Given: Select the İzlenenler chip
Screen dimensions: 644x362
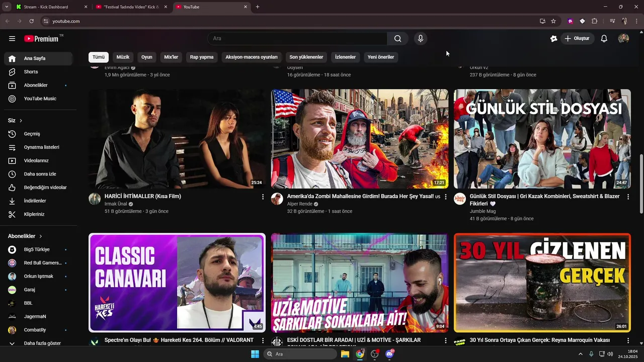Looking at the screenshot, I should coord(346,57).
